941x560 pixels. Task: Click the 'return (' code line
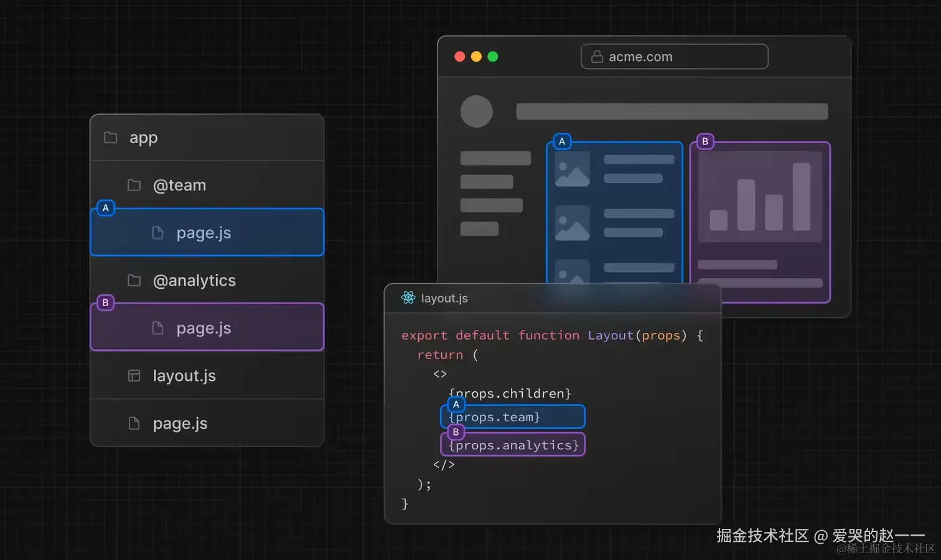pyautogui.click(x=447, y=355)
